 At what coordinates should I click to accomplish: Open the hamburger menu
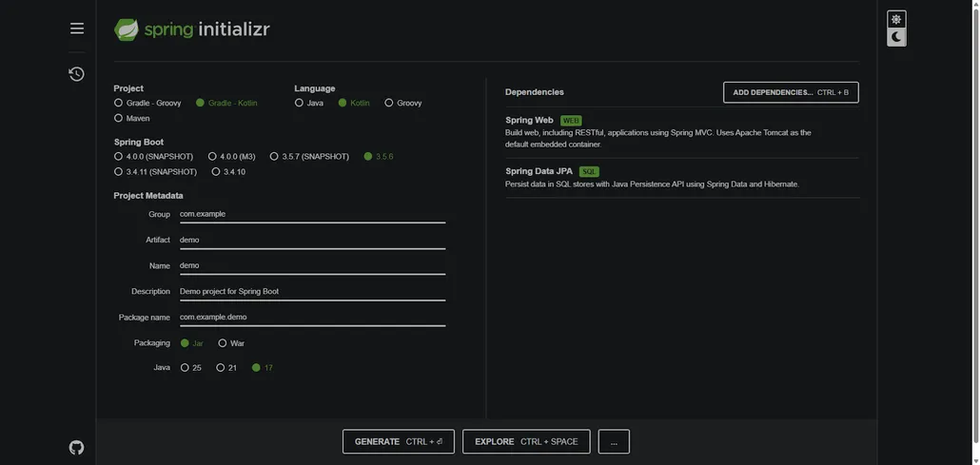[77, 29]
